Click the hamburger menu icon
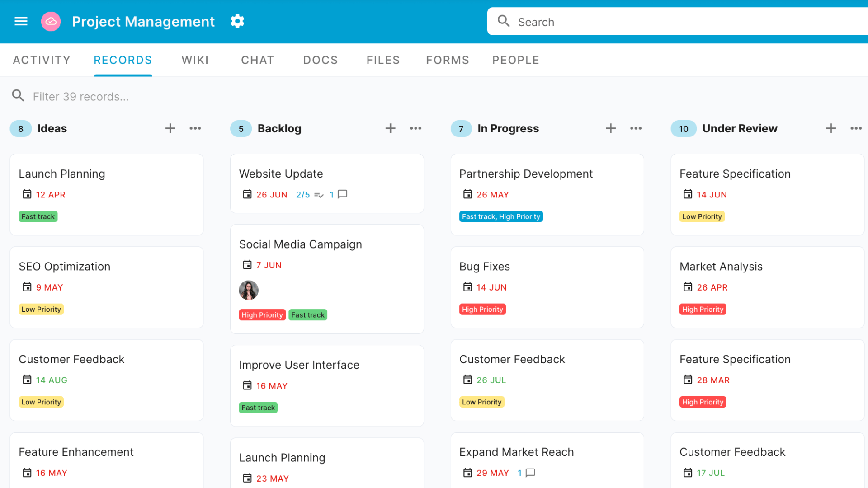Screen dimensions: 868x488 pos(21,21)
